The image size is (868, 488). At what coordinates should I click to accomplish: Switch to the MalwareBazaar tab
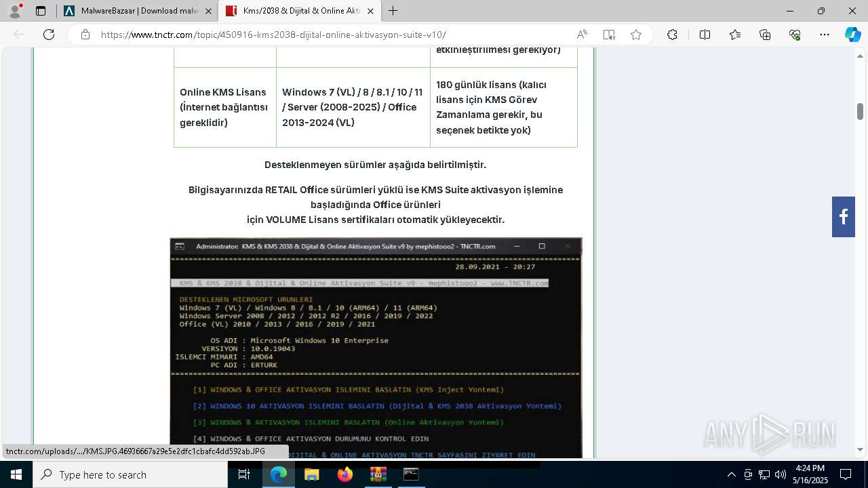pyautogui.click(x=136, y=11)
